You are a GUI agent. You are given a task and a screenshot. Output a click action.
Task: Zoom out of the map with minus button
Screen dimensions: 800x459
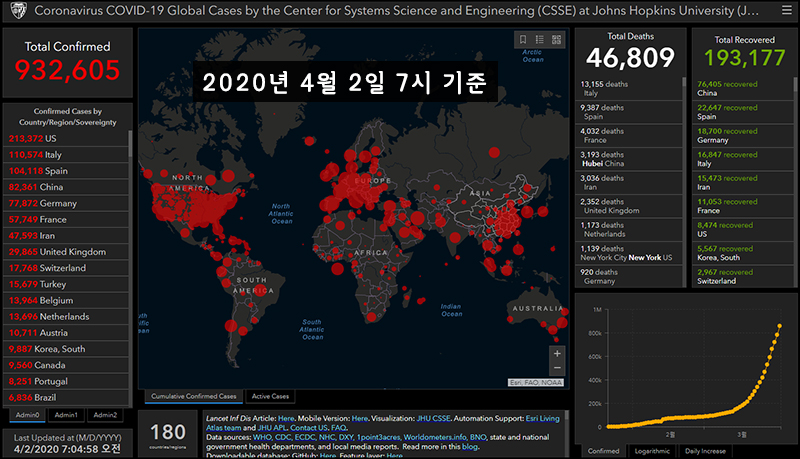557,368
